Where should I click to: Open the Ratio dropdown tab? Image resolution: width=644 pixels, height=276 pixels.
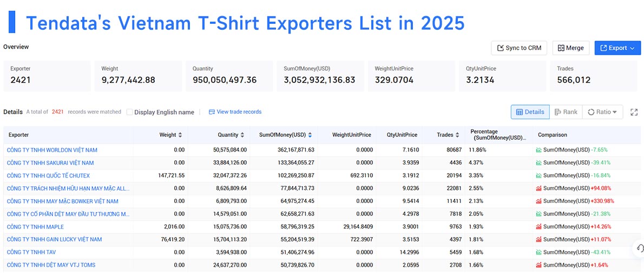[602, 111]
